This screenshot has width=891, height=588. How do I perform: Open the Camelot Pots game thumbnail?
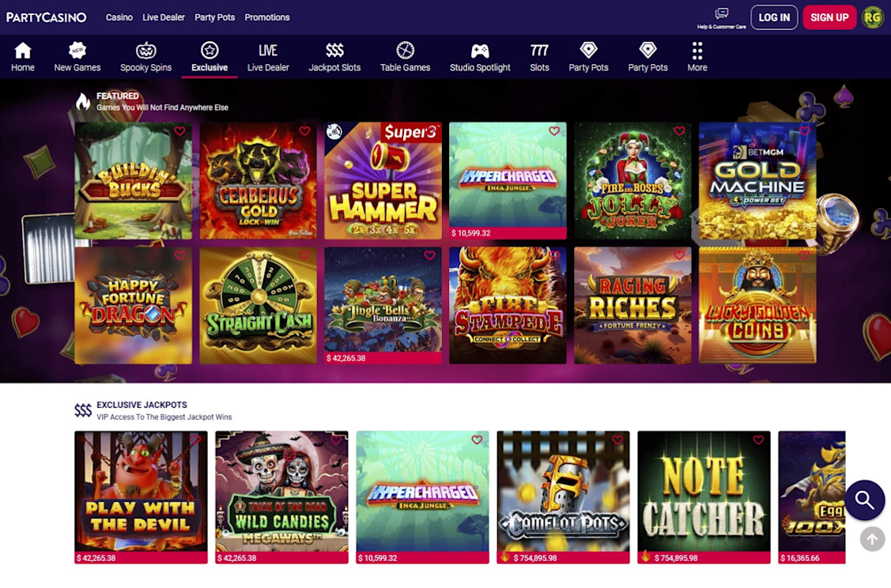coord(563,497)
